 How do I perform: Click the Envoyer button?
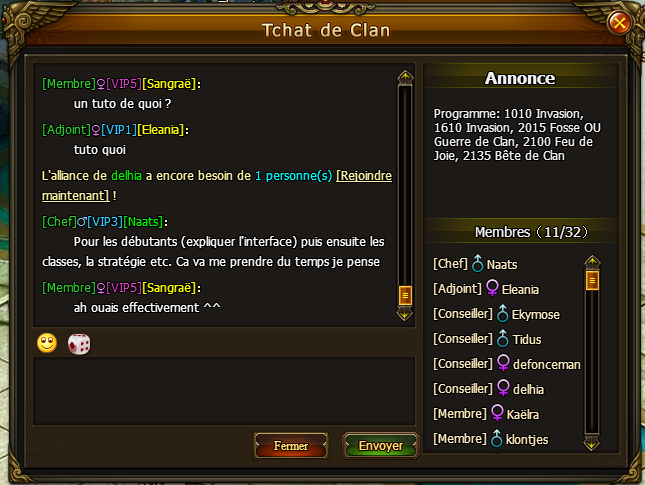point(381,446)
